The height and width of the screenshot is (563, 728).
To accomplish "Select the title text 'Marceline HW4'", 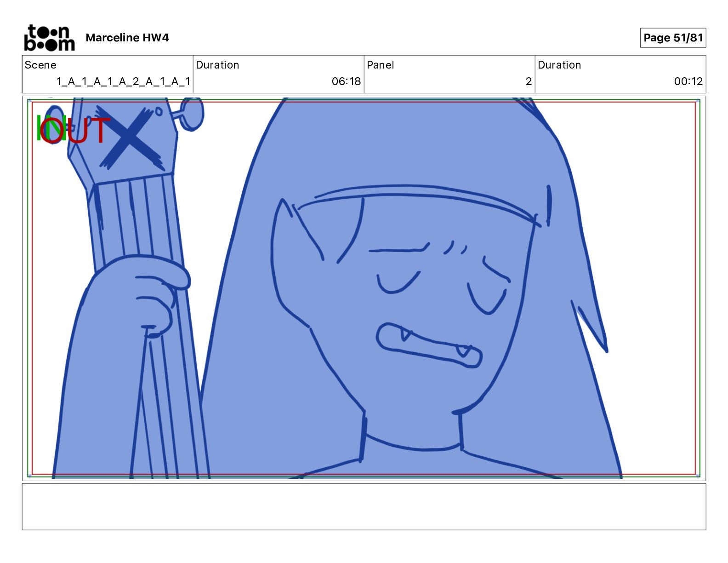I will pos(127,38).
